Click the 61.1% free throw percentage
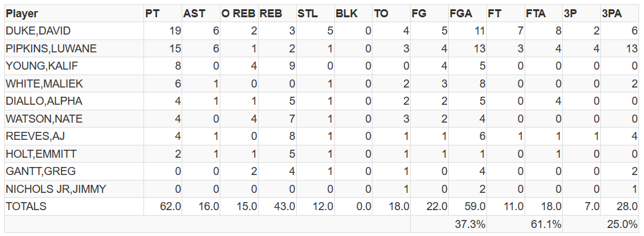Viewport: 644px width, 236px height. (x=546, y=224)
